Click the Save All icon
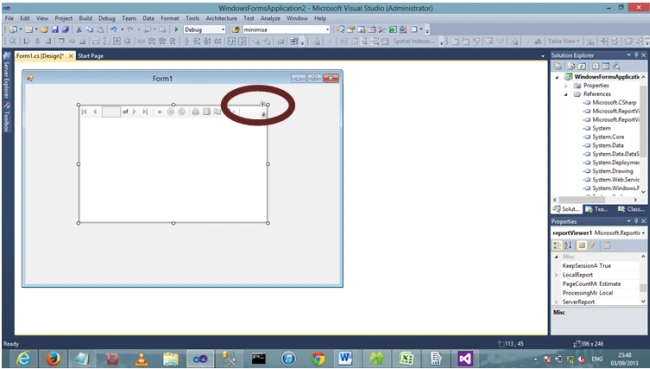 (x=65, y=30)
